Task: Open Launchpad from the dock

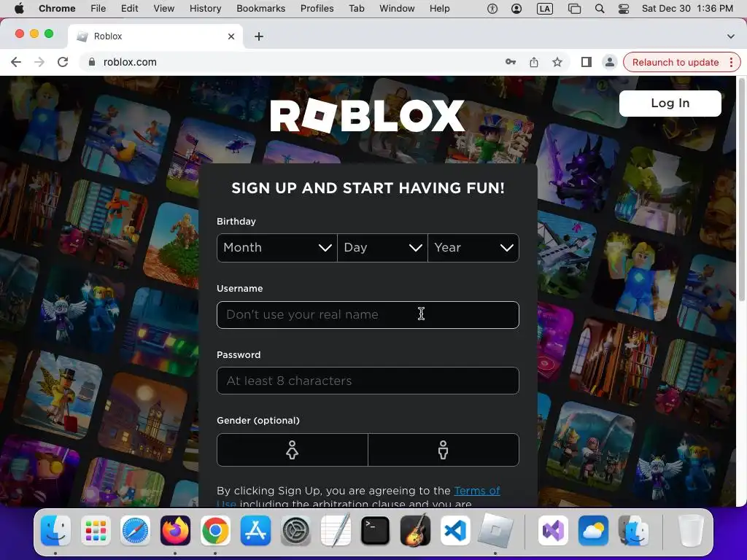Action: (96, 531)
